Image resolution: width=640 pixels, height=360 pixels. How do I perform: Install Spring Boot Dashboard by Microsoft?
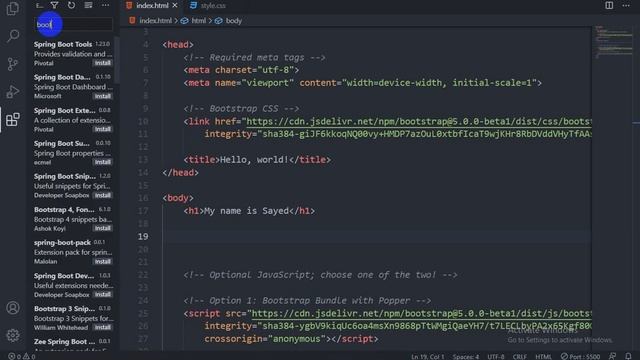point(102,96)
